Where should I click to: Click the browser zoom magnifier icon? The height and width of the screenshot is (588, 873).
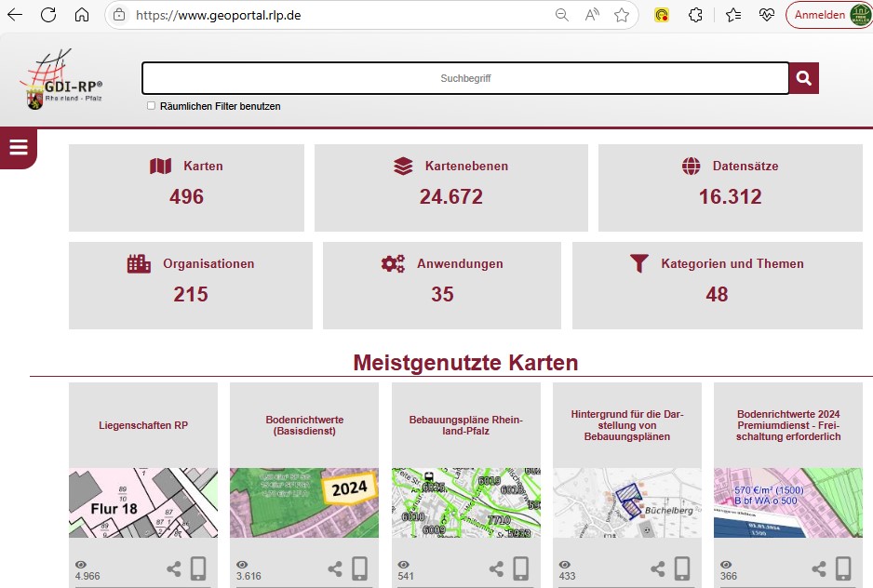click(561, 15)
